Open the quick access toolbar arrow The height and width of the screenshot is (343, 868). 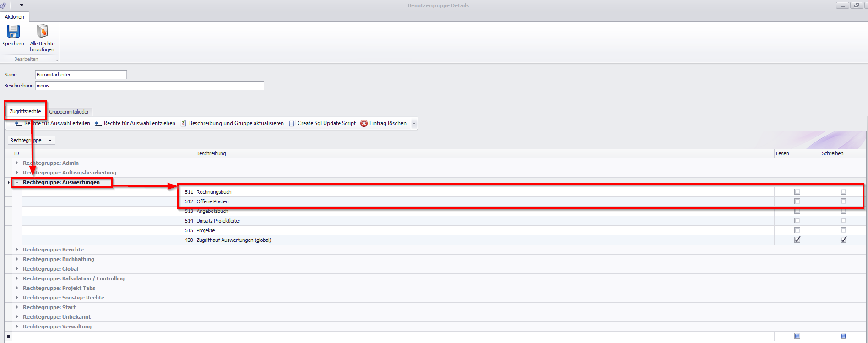[22, 5]
